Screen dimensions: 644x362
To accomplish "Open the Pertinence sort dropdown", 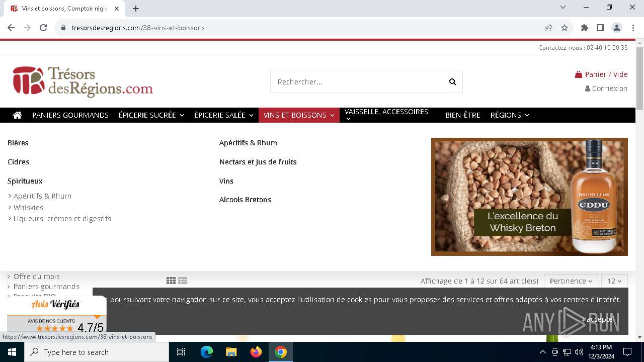I will click(x=571, y=281).
